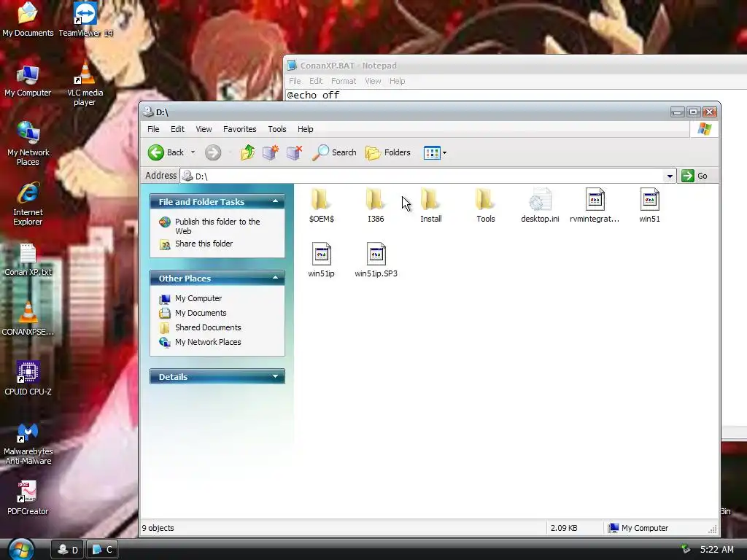747x560 pixels.
Task: Click the 2.09 KB status bar entry
Action: (564, 528)
